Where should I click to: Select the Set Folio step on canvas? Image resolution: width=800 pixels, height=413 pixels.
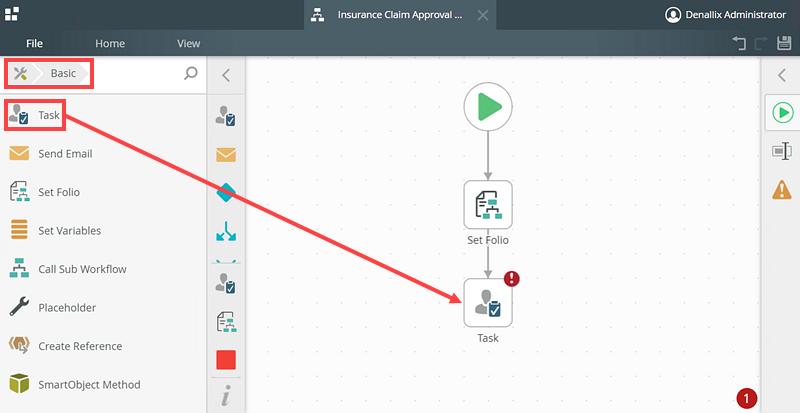click(488, 205)
